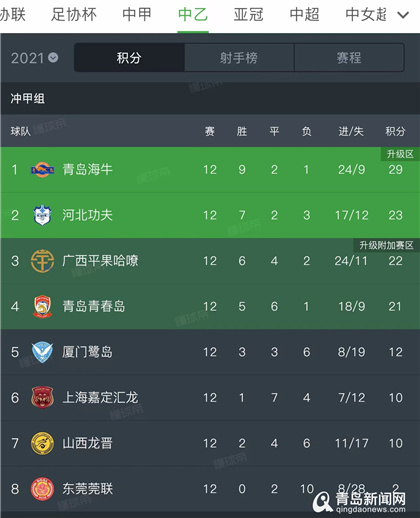420x518 pixels.
Task: Tap the 山西龙晋 yellow round logo
Action: click(x=42, y=443)
